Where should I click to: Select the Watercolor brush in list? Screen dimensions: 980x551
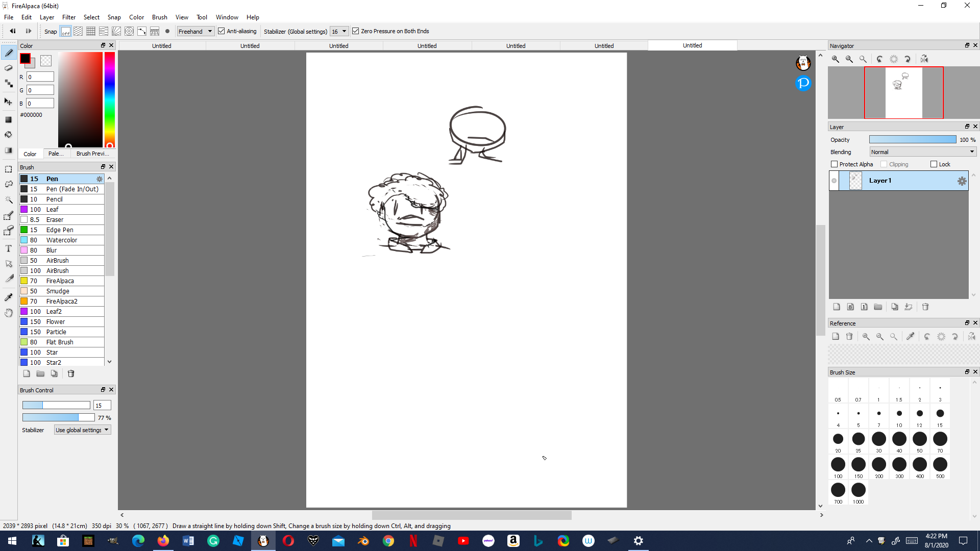62,240
